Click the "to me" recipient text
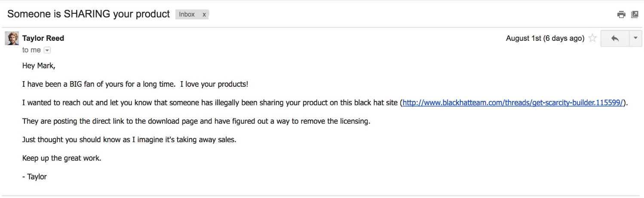This screenshot has height=198, width=644. (31, 50)
